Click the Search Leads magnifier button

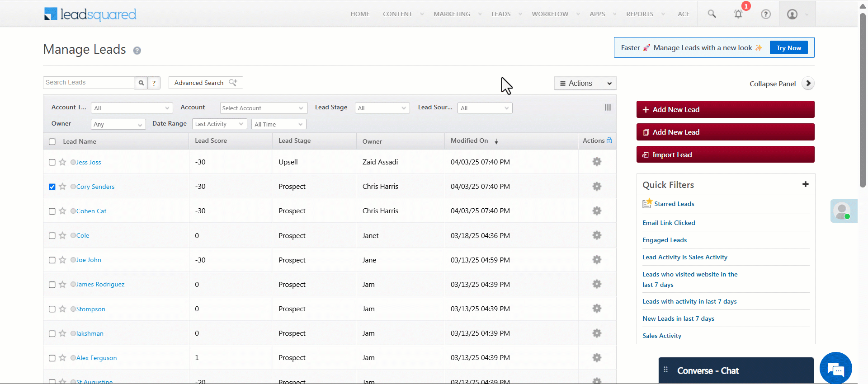141,83
